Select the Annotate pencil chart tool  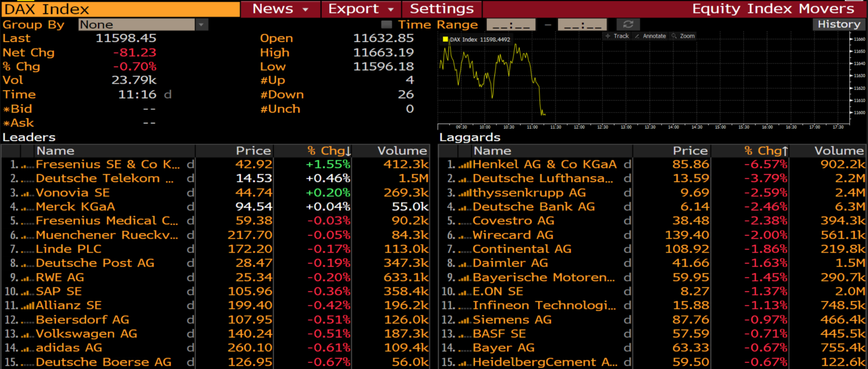tap(650, 36)
